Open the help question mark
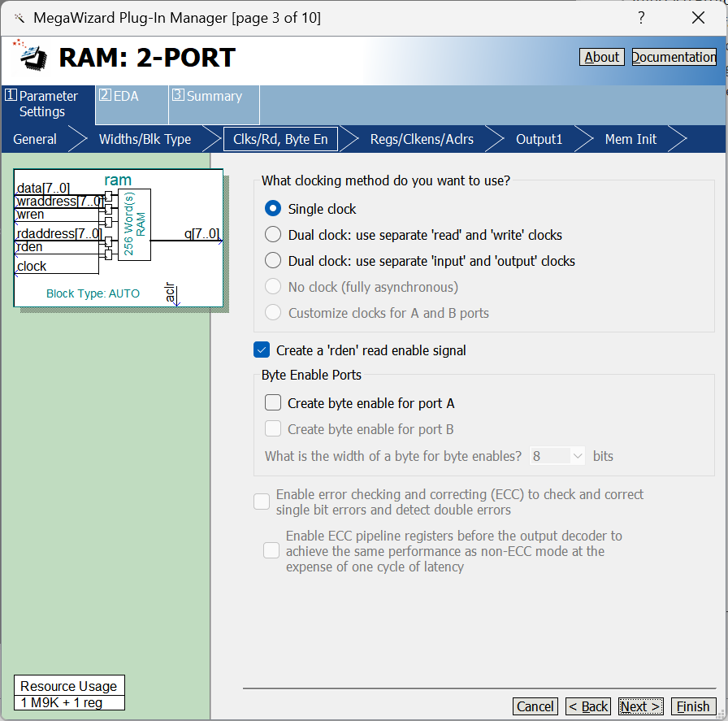 (x=641, y=18)
